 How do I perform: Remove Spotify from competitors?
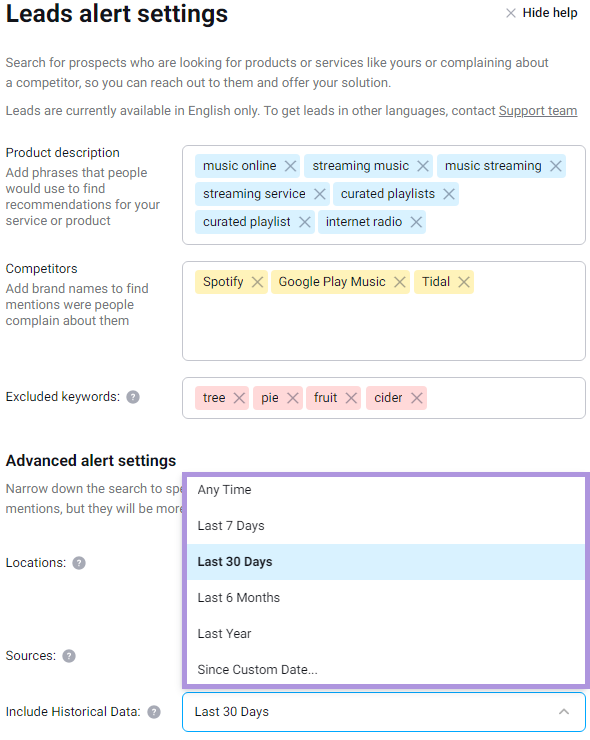257,282
